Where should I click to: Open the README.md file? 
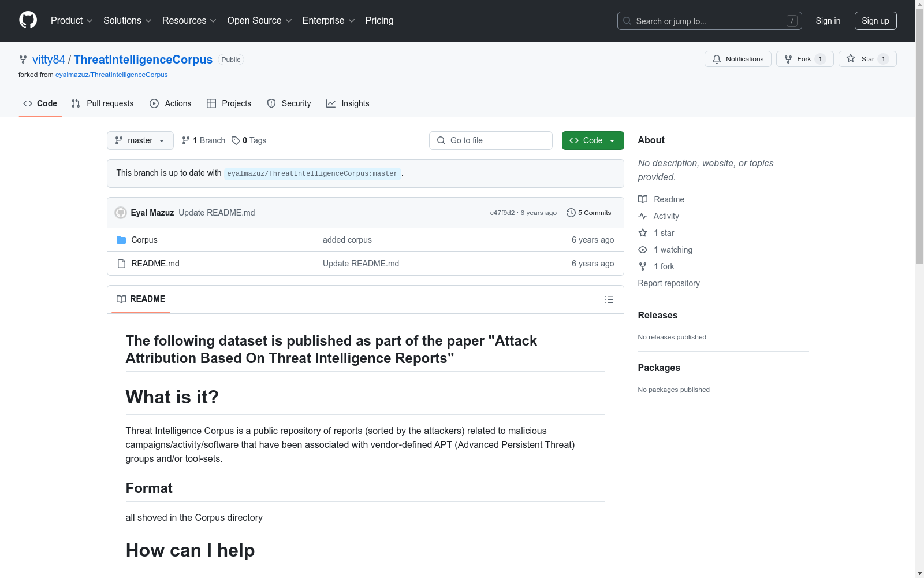(x=155, y=264)
